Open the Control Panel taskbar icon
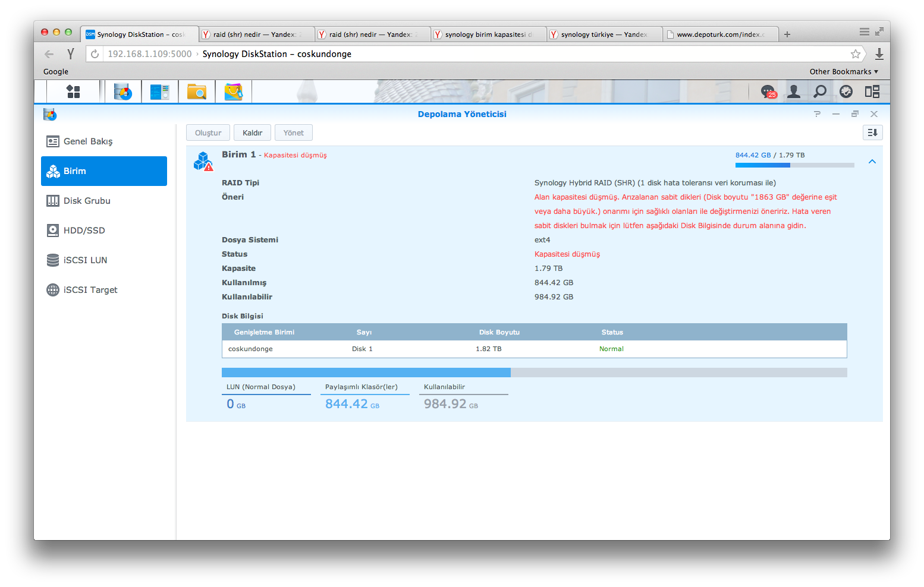 click(159, 91)
